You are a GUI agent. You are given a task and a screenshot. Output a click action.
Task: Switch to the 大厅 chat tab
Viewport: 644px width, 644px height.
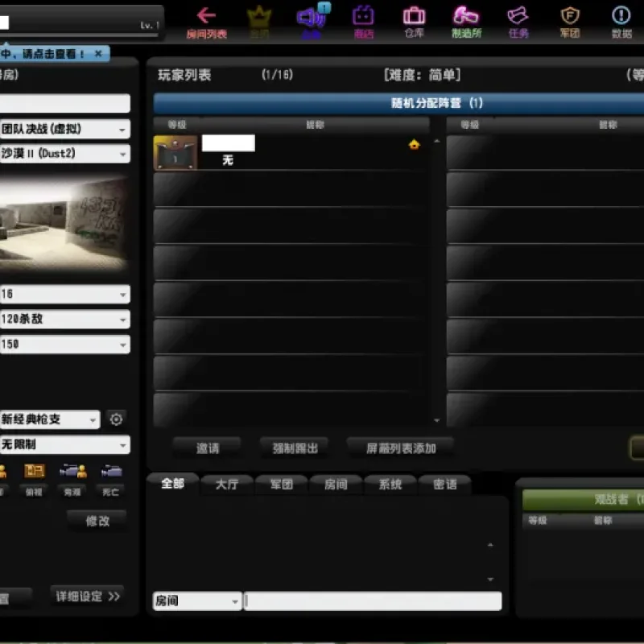point(227,485)
